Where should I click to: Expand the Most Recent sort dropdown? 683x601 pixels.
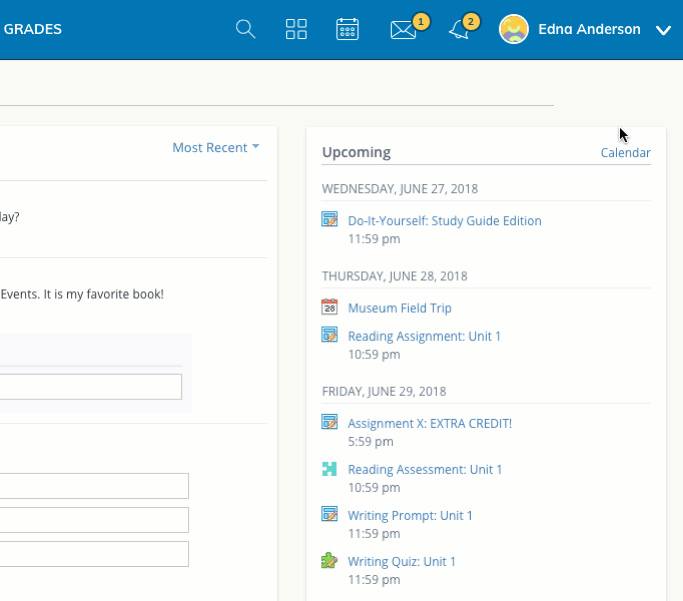(x=215, y=147)
